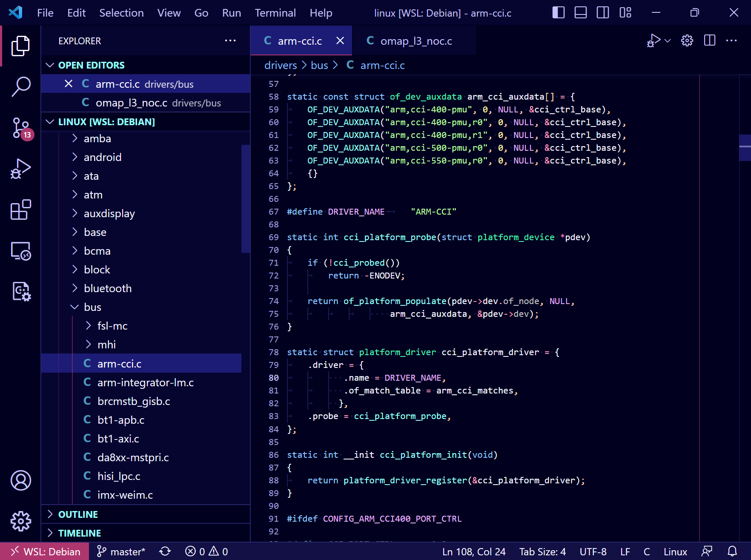
Task: Expand the TIMELINE section
Action: click(146, 533)
